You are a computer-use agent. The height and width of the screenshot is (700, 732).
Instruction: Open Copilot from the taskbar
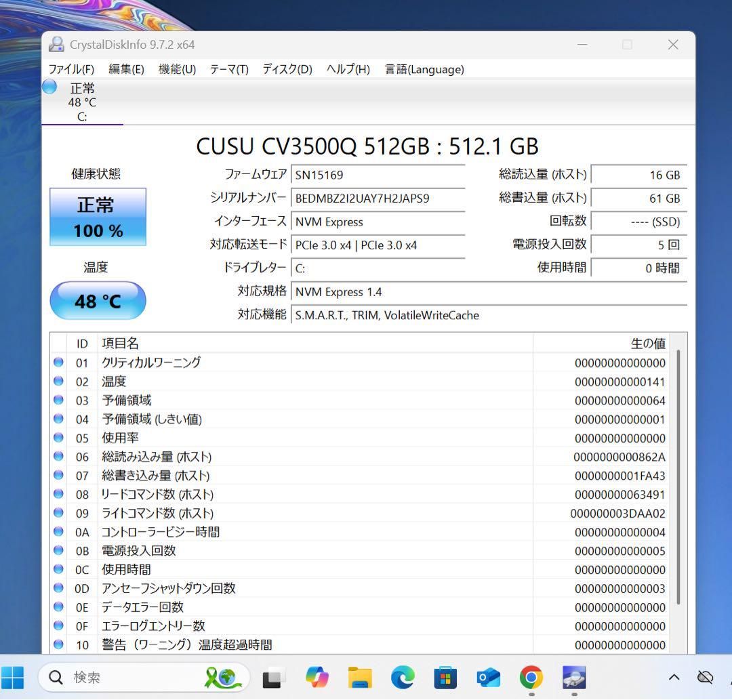pos(317,677)
